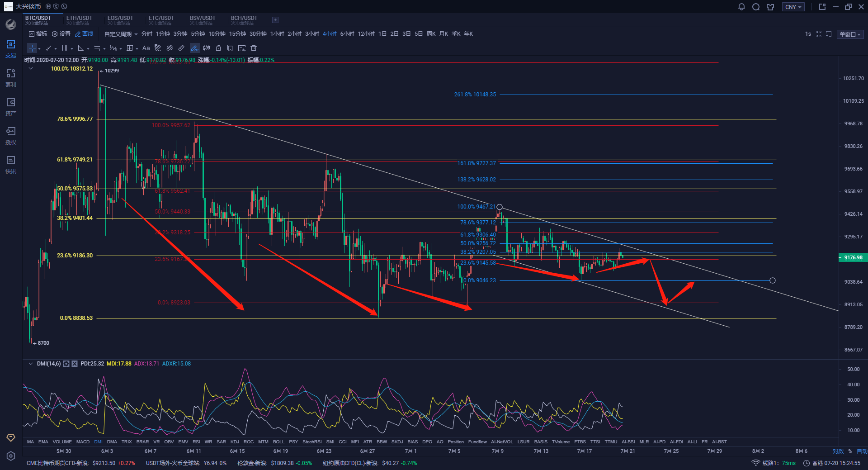
Task: Expand the 单窗口 window layout dropdown
Action: (850, 34)
